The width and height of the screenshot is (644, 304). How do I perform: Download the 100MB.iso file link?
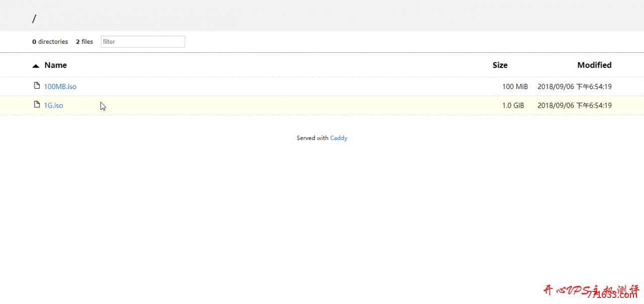tap(60, 87)
